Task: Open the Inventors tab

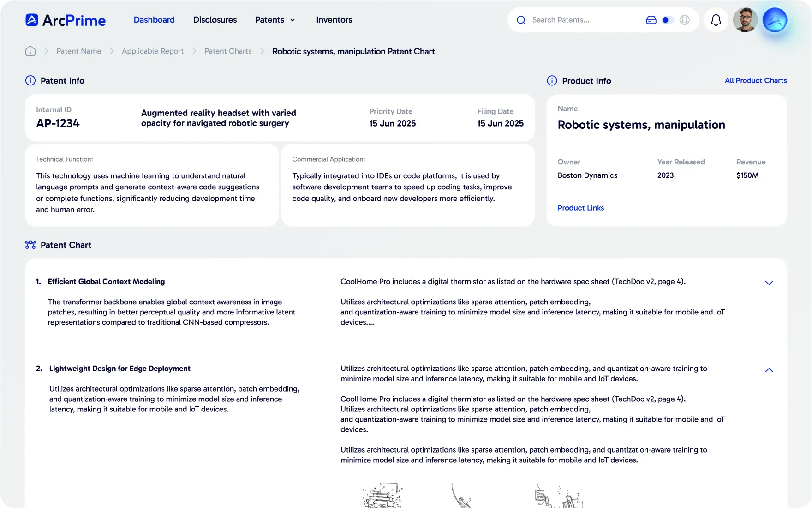Action: pos(334,20)
